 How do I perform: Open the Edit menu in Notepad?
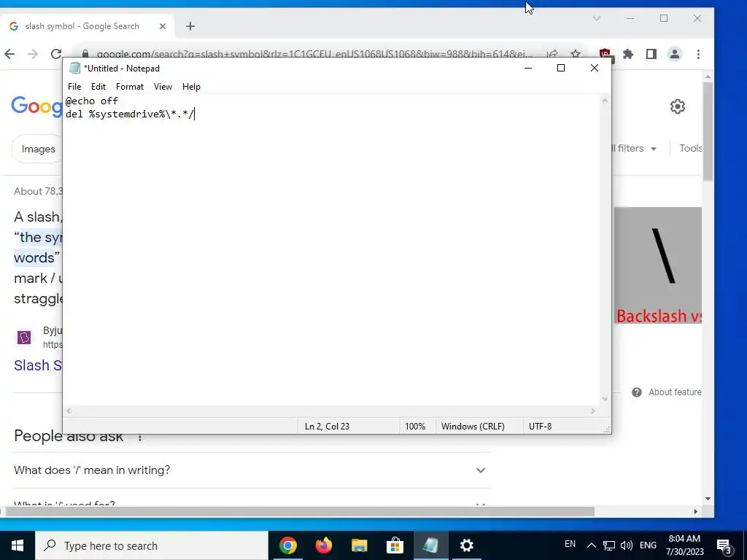98,87
